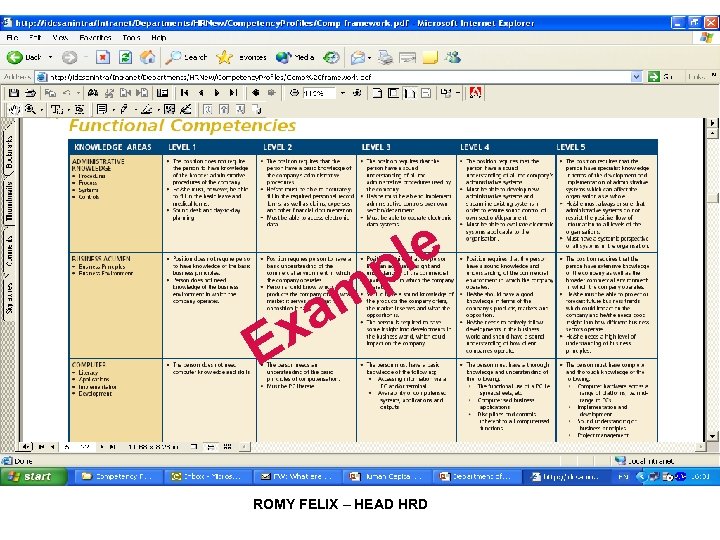Expand the Pencil tool dropdown arrow
720x540 pixels.
coord(135,110)
